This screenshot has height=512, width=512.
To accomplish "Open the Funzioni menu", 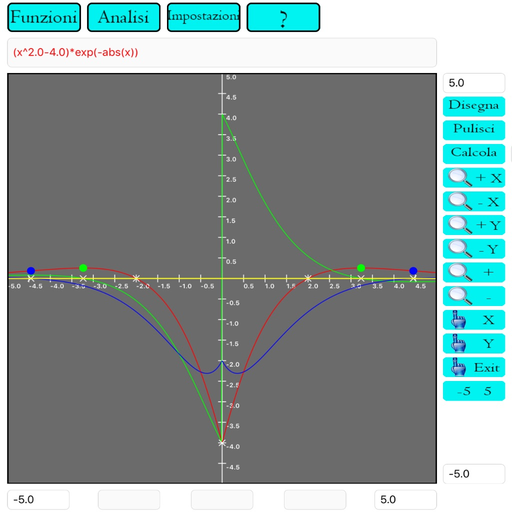I will [x=44, y=17].
